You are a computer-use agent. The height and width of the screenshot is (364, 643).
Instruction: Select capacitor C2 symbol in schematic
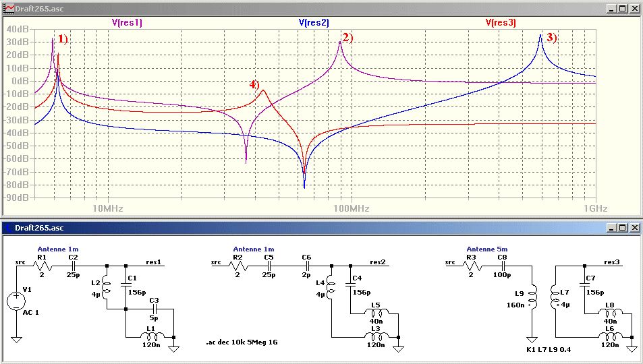(75, 266)
